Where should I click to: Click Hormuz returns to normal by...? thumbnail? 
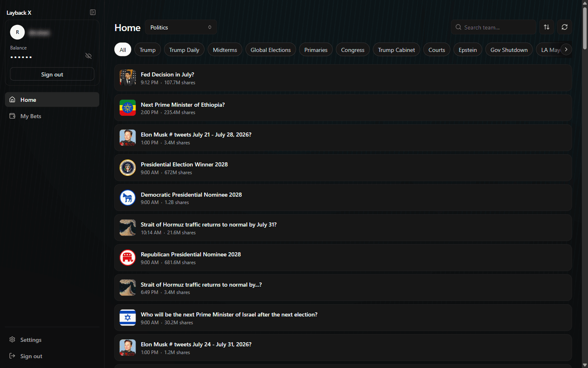coord(127,288)
